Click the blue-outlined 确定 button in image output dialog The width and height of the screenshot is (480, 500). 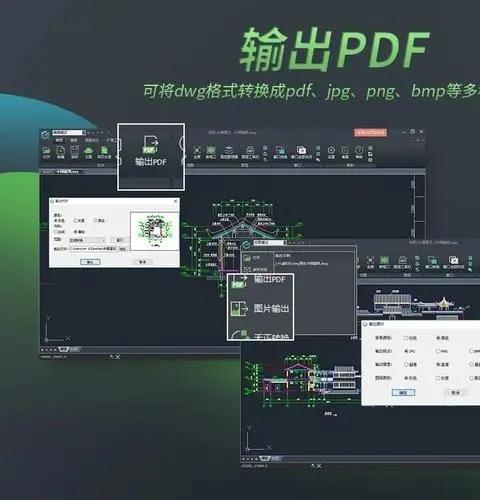pos(403,393)
